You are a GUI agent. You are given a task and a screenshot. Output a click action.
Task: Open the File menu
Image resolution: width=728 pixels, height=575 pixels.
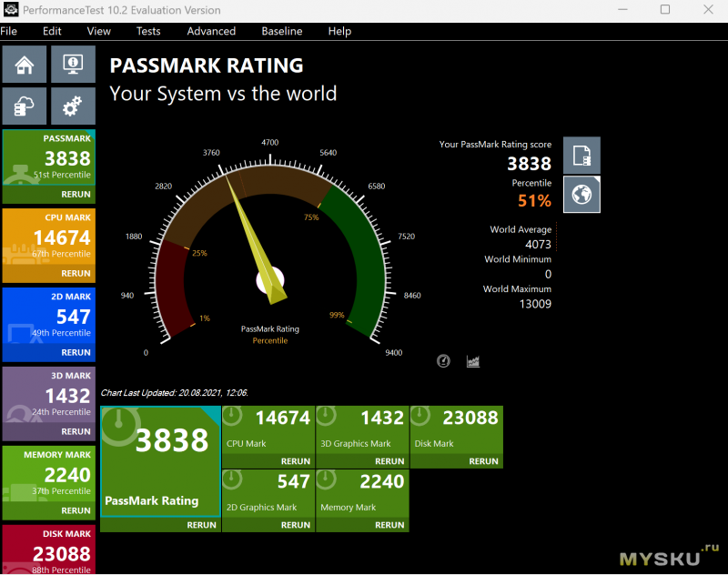[9, 31]
